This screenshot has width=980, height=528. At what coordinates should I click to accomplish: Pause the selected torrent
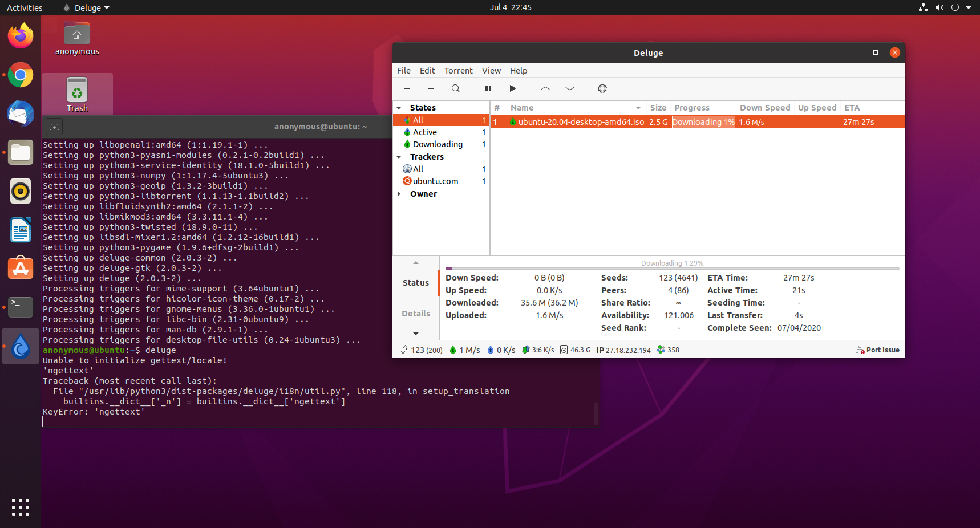coord(488,88)
